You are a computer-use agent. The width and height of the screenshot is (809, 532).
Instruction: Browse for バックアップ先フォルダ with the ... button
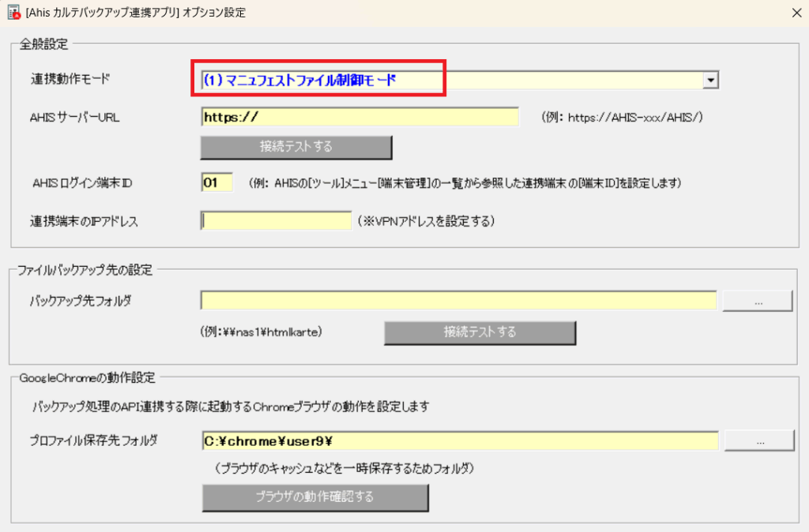point(757,301)
